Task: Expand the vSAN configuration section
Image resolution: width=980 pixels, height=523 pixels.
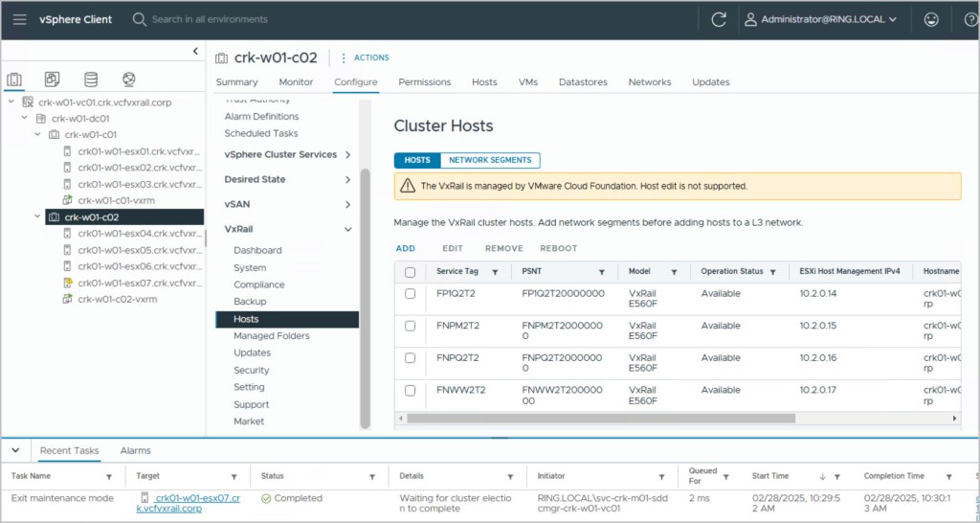Action: [347, 204]
